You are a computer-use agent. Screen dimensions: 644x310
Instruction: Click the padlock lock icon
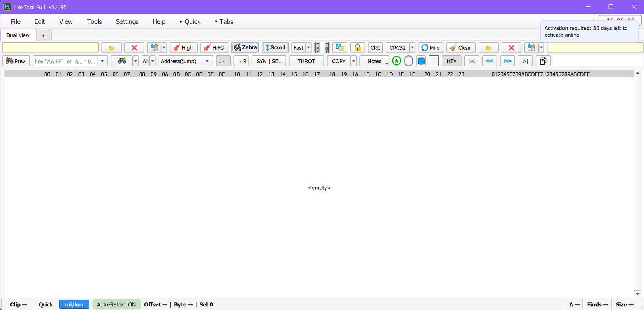(357, 48)
